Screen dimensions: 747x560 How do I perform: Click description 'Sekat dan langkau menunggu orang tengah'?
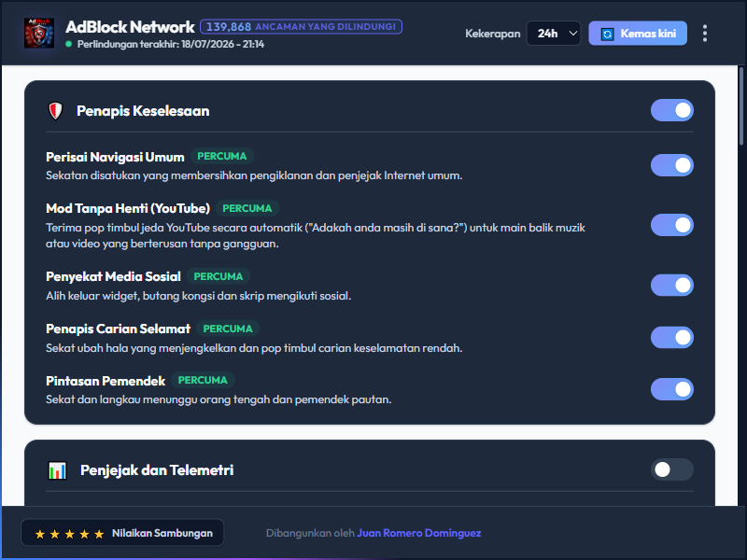(218, 399)
